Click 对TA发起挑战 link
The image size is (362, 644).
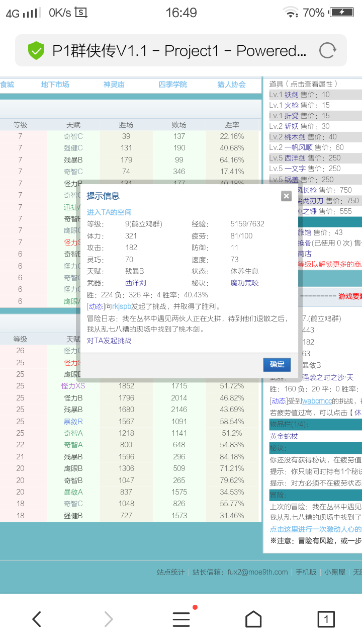109,341
